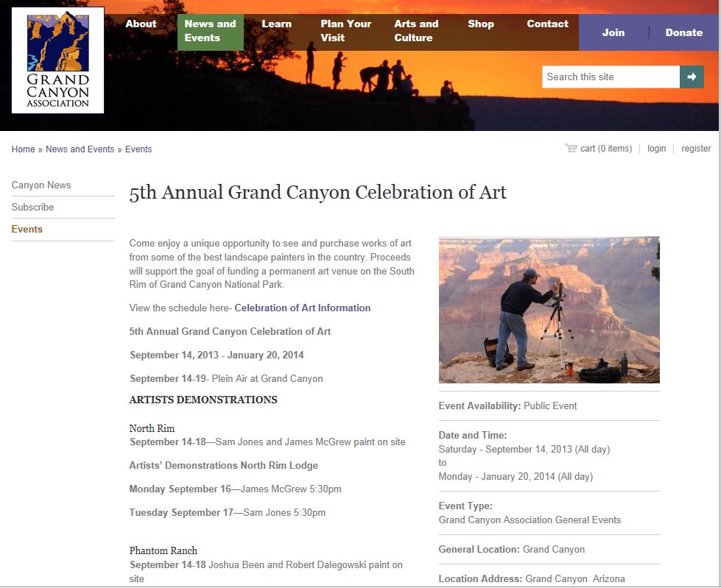Viewport: 721px width, 588px height.
Task: Click Artists' Demonstrations North Rim Lodge text
Action: pos(223,465)
